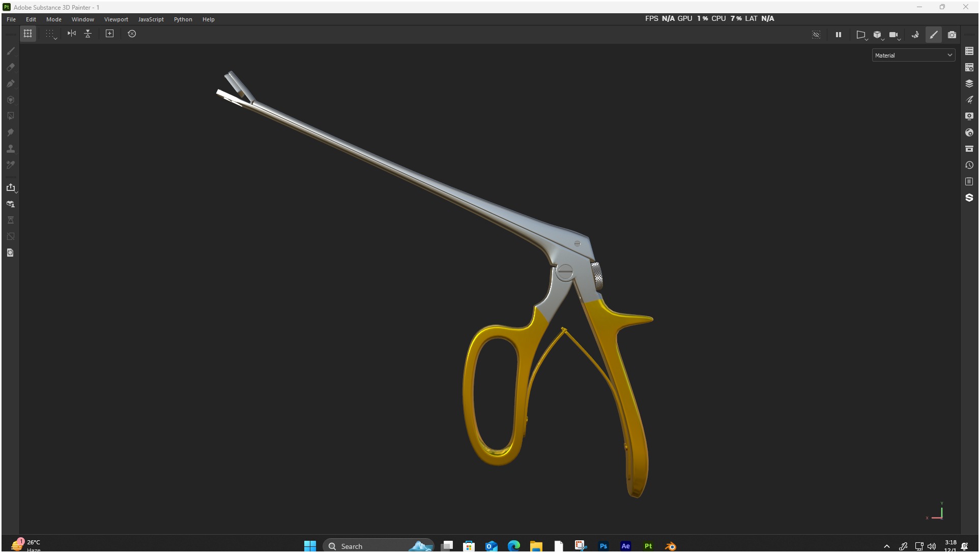Open the Mode menu

(x=54, y=19)
